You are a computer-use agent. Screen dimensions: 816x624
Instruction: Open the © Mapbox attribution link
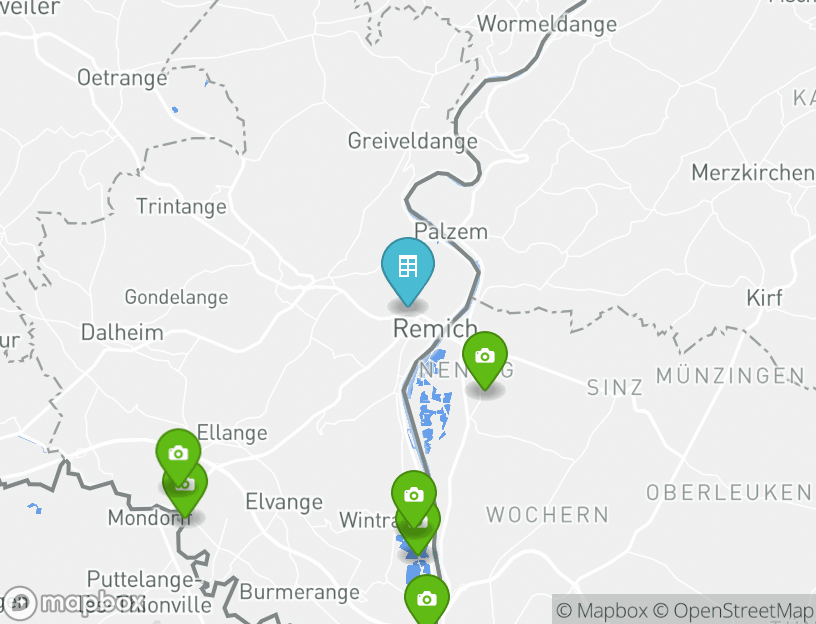coord(602,610)
